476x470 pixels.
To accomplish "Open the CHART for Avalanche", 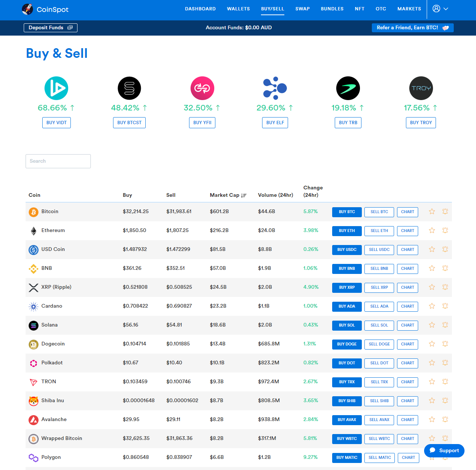I will (407, 420).
